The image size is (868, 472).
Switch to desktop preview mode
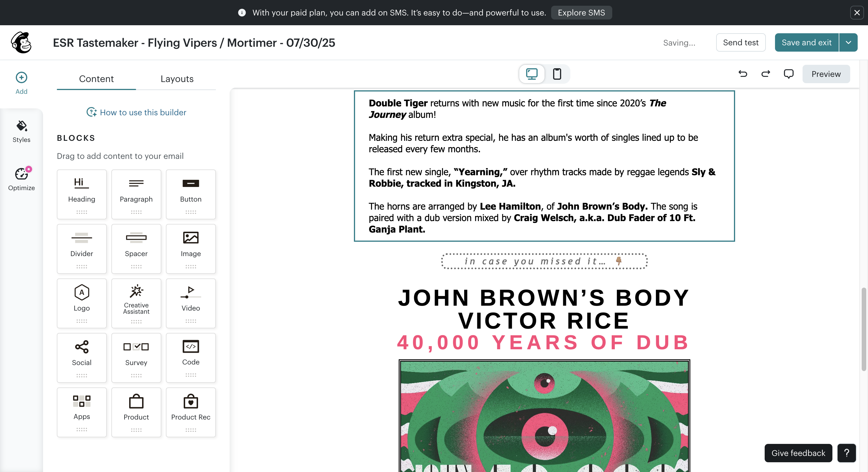pyautogui.click(x=532, y=74)
